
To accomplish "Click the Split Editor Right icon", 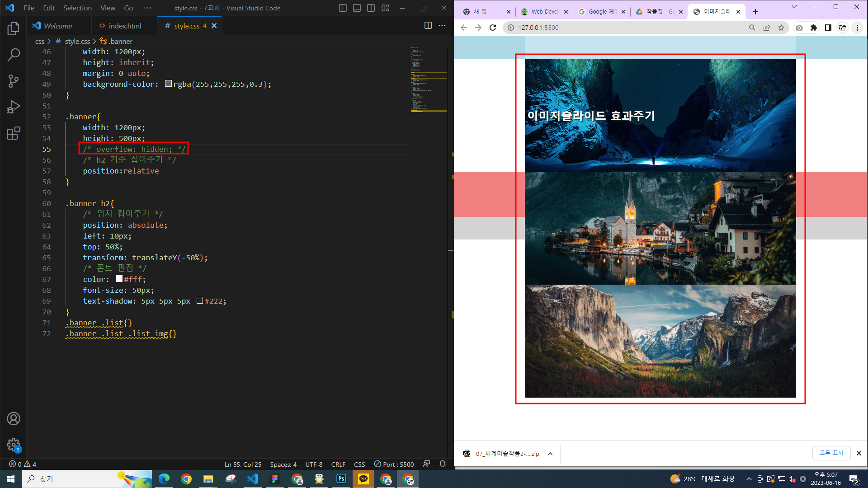I will click(428, 26).
